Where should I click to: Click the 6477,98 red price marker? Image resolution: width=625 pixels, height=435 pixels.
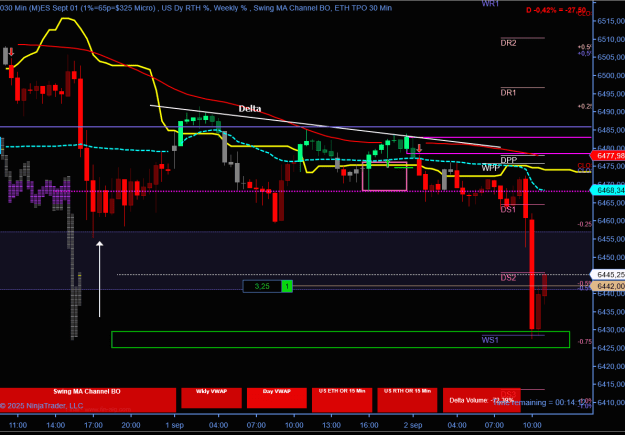click(607, 155)
